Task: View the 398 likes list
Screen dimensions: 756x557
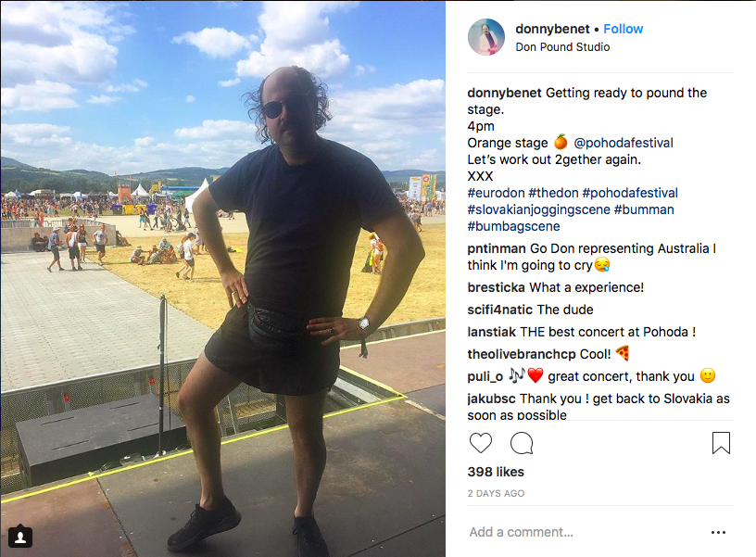Action: (x=496, y=472)
